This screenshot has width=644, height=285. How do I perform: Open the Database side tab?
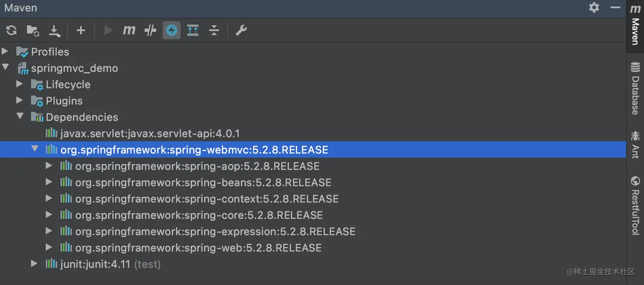635,88
